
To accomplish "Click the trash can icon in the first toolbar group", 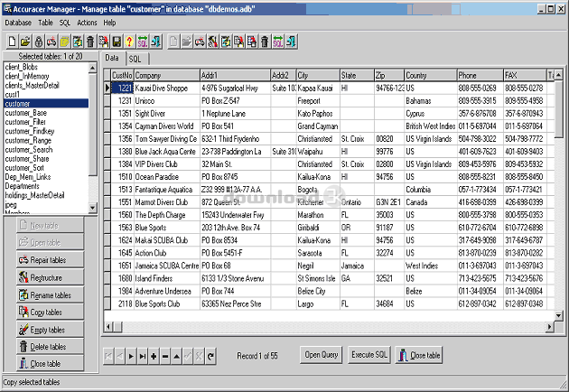I will [90, 42].
